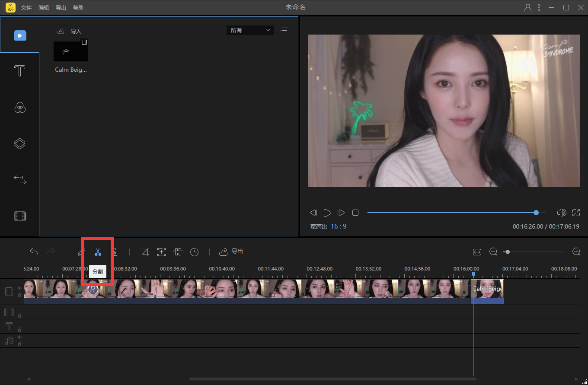The image size is (588, 385).
Task: Stop the preview playback
Action: point(355,213)
